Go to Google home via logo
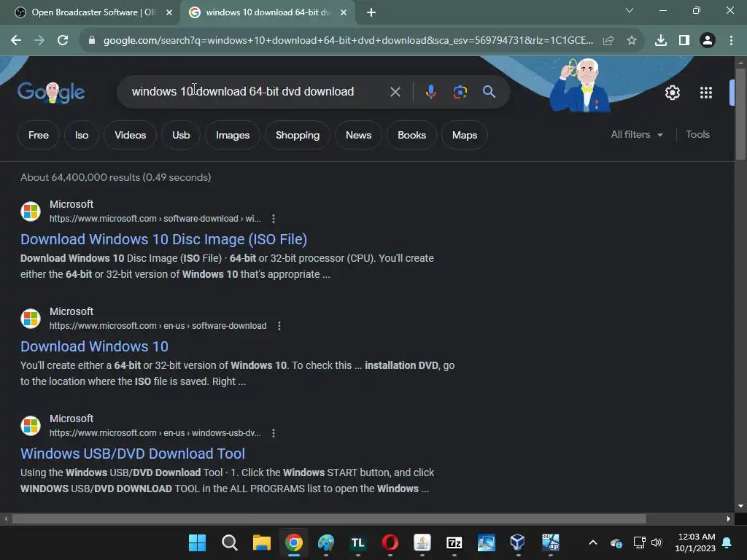747x560 pixels. [51, 93]
